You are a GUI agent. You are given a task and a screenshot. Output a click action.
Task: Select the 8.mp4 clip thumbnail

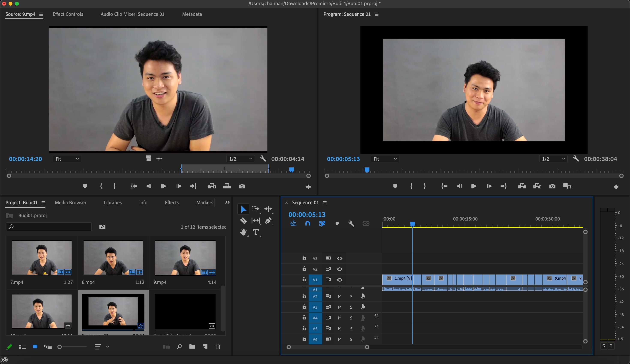113,258
